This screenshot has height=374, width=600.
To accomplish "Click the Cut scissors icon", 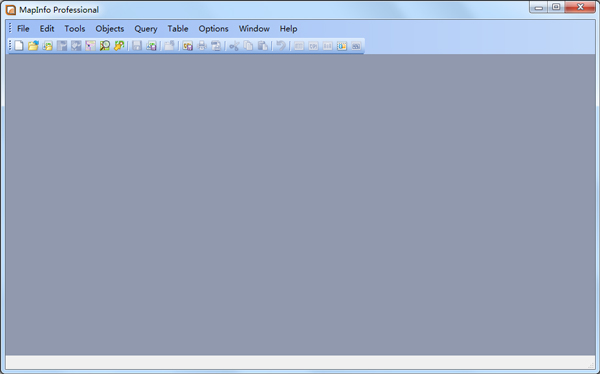I will (234, 46).
